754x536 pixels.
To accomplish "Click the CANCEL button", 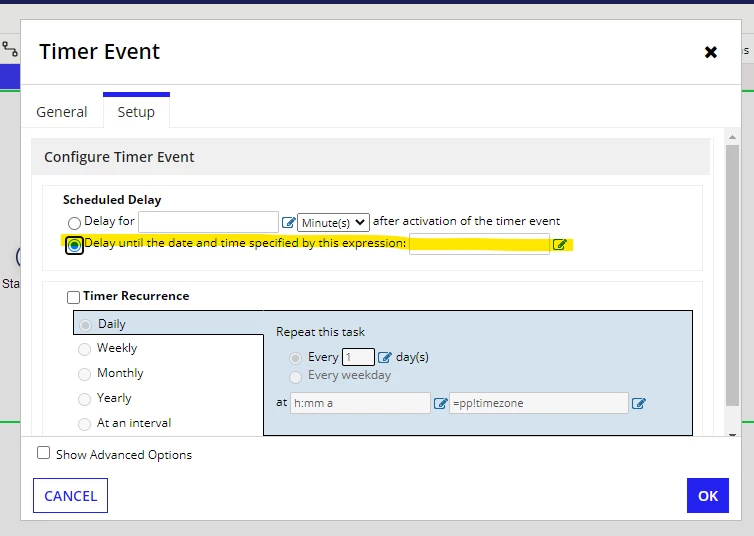I will click(x=70, y=496).
